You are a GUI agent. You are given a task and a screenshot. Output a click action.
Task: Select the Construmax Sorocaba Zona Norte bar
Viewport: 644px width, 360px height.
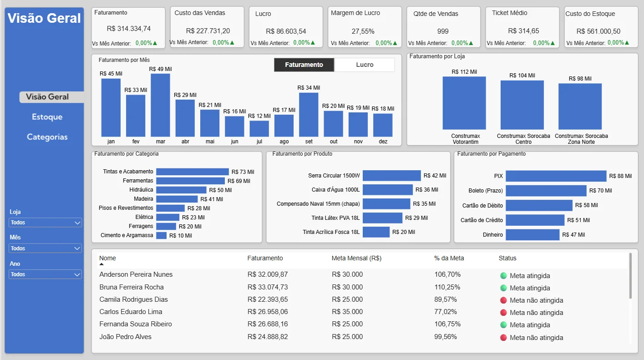tap(580, 106)
